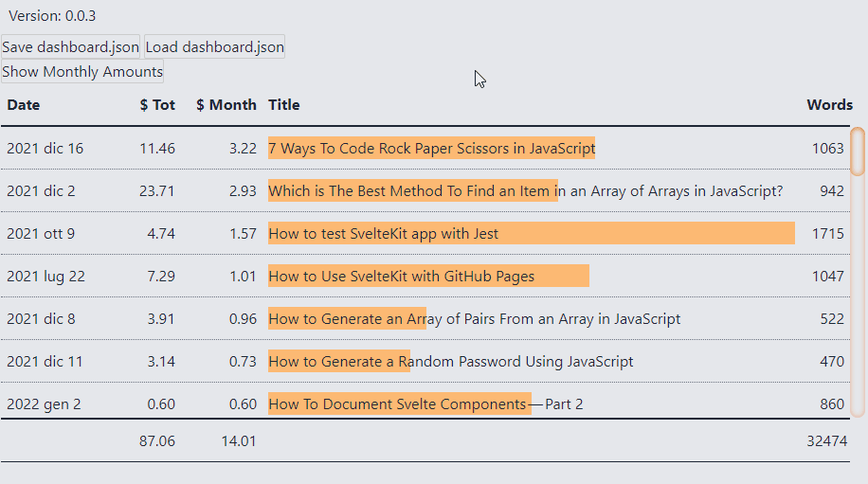Image resolution: width=868 pixels, height=484 pixels.
Task: Open '7 Ways To Code Rock Paper Scissors' title
Action: tap(432, 149)
